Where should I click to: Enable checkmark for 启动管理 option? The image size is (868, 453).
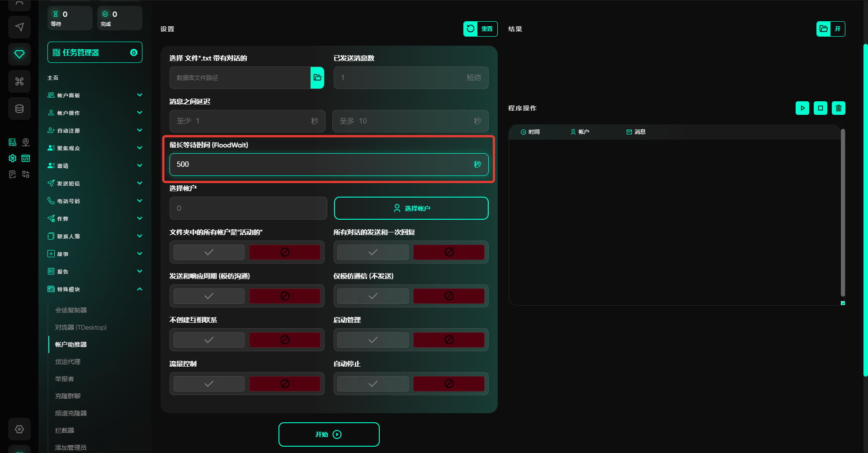pos(373,340)
